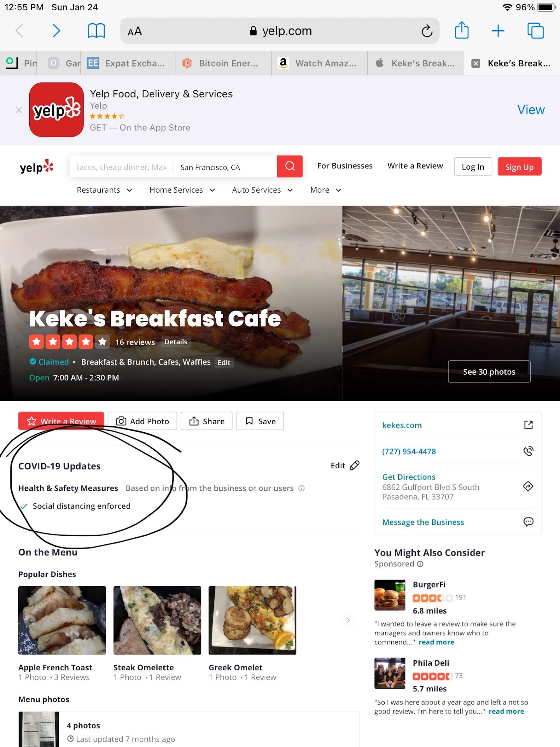Click See 30 photos button
Viewport: 560px width, 747px height.
489,372
